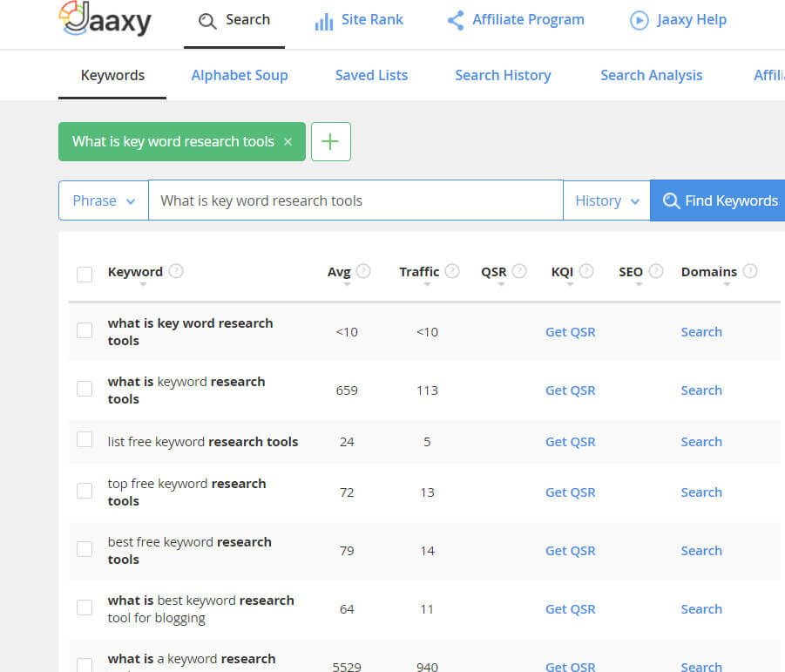This screenshot has width=785, height=672.
Task: Click the QSR column help icon
Action: [519, 271]
